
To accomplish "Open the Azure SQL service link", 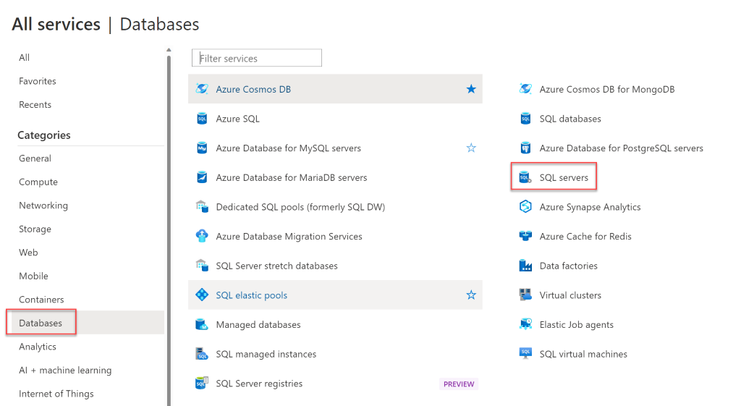I will click(x=238, y=119).
